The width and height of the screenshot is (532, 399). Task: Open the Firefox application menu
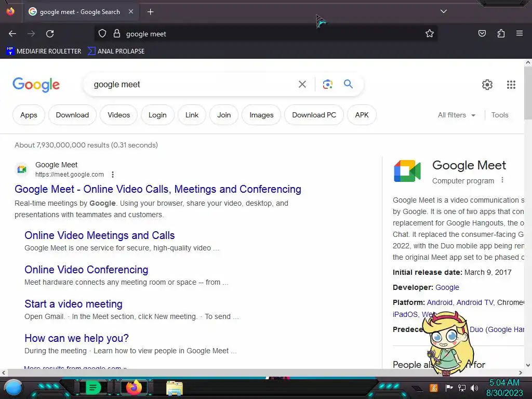click(519, 33)
